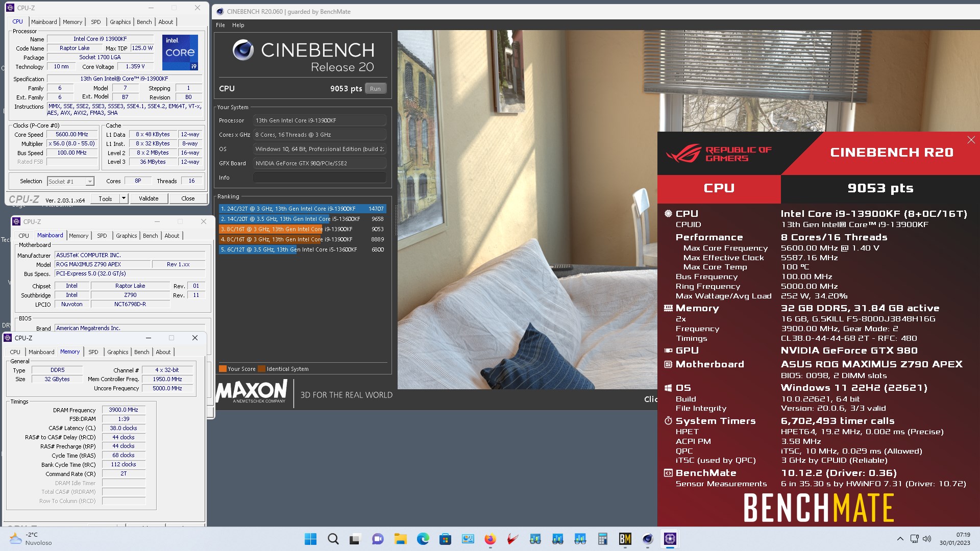
Task: Switch to BenchMate taskbar icon
Action: click(x=625, y=539)
